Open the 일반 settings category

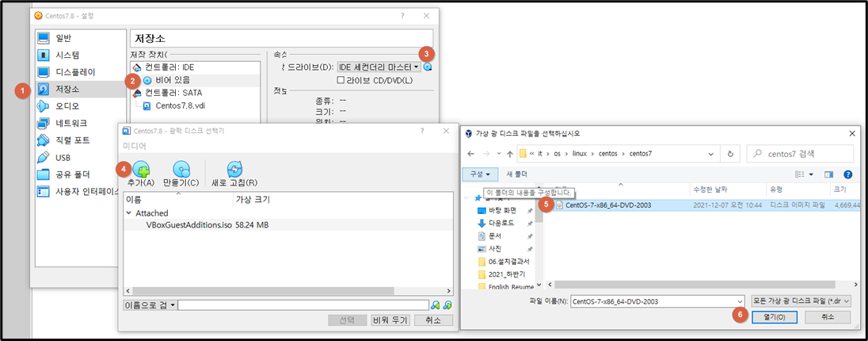81,38
